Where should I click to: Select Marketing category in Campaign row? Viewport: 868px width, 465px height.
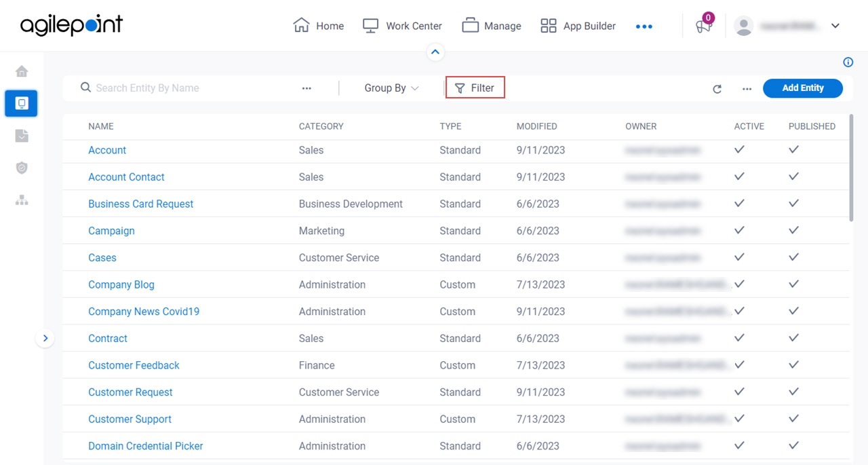pos(321,231)
